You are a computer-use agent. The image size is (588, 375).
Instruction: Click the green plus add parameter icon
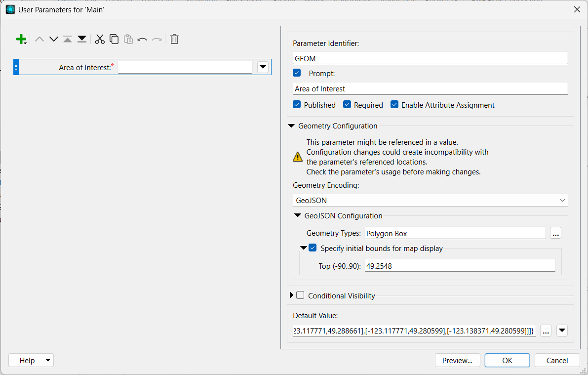[21, 39]
